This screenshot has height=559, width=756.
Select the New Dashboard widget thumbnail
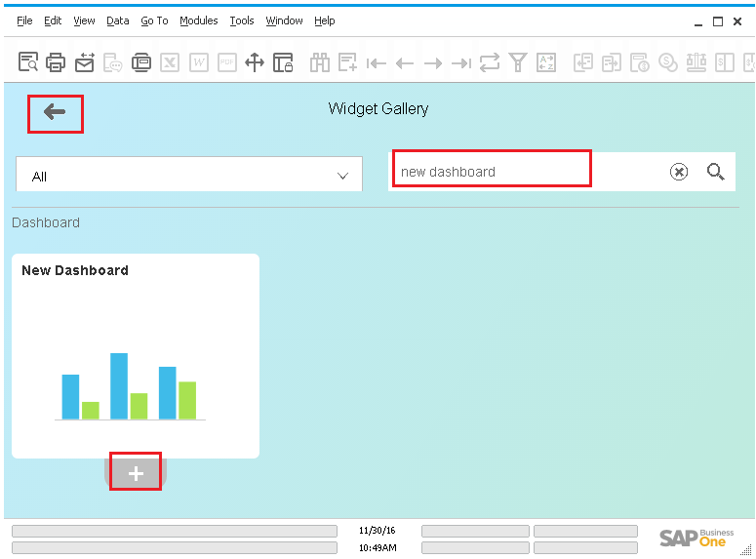[135, 356]
